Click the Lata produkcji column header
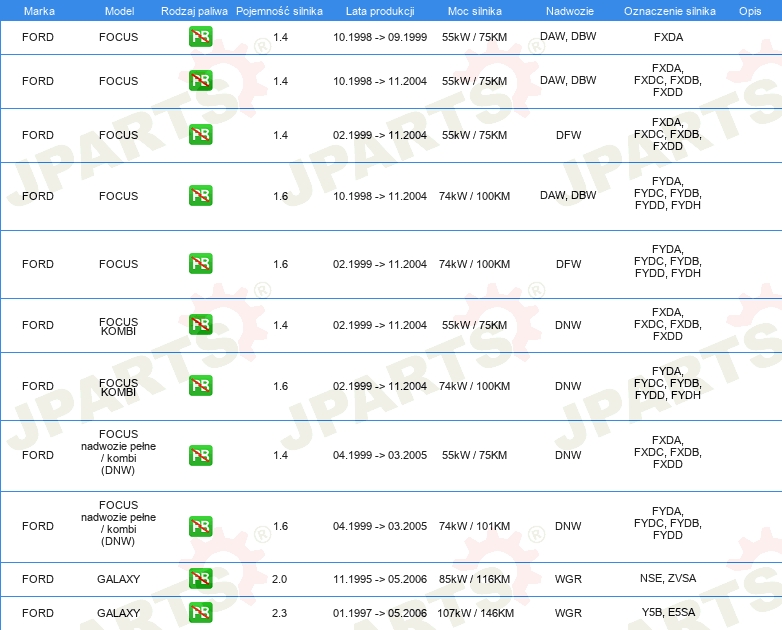Viewport: 782px width, 630px height. 380,11
